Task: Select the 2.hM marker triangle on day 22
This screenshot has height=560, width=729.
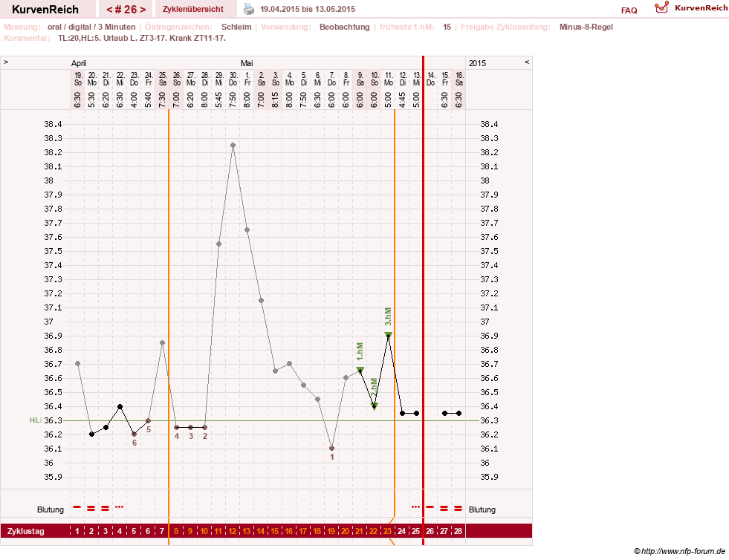Action: 375,407
